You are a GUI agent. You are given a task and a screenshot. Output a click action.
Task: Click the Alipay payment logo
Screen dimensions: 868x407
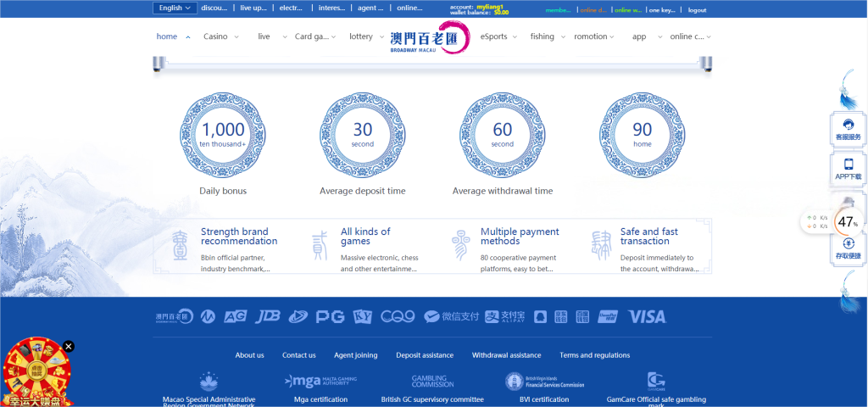tap(505, 316)
